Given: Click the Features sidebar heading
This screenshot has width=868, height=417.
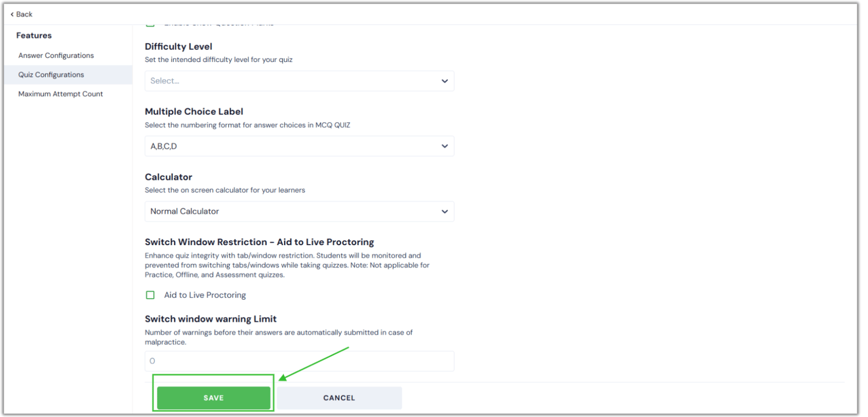Looking at the screenshot, I should 34,35.
